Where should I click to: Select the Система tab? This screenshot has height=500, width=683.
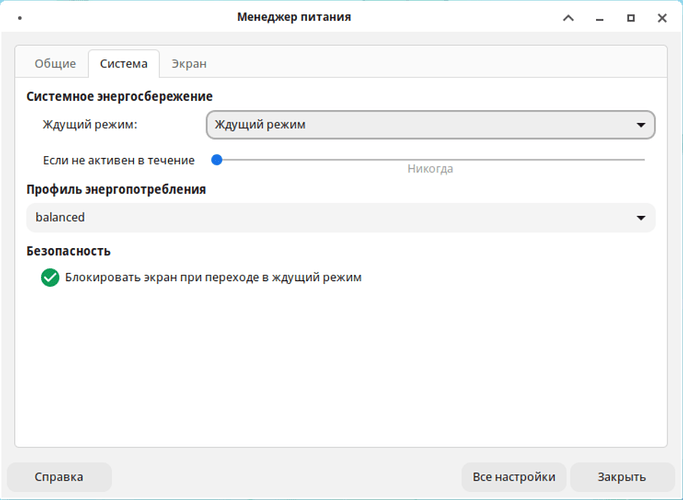click(123, 64)
